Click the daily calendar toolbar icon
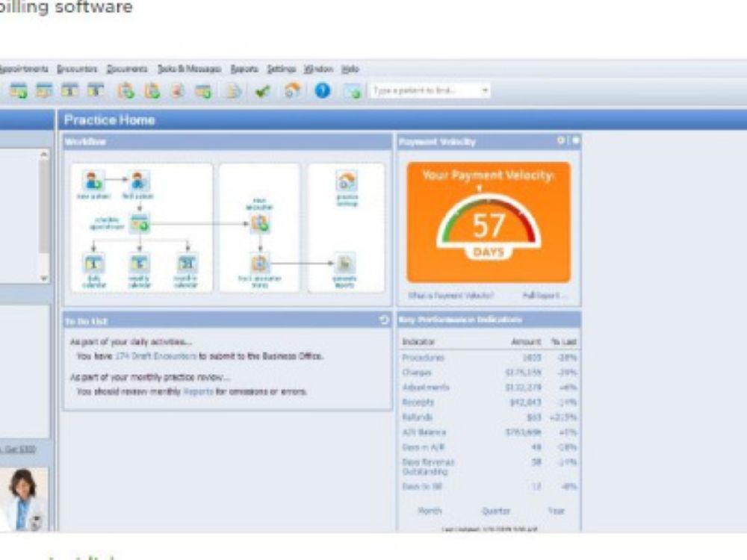Image resolution: width=747 pixels, height=560 pixels. [x=70, y=90]
